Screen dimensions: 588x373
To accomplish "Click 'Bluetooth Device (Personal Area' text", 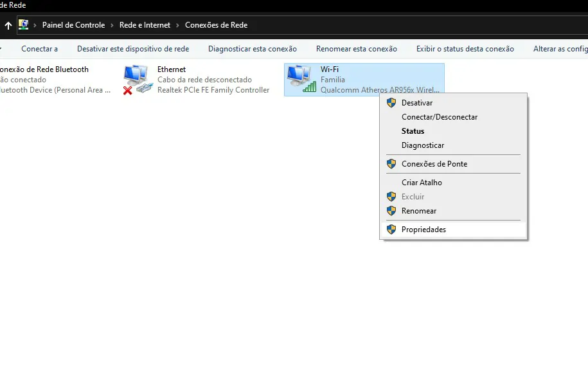I will point(55,90).
